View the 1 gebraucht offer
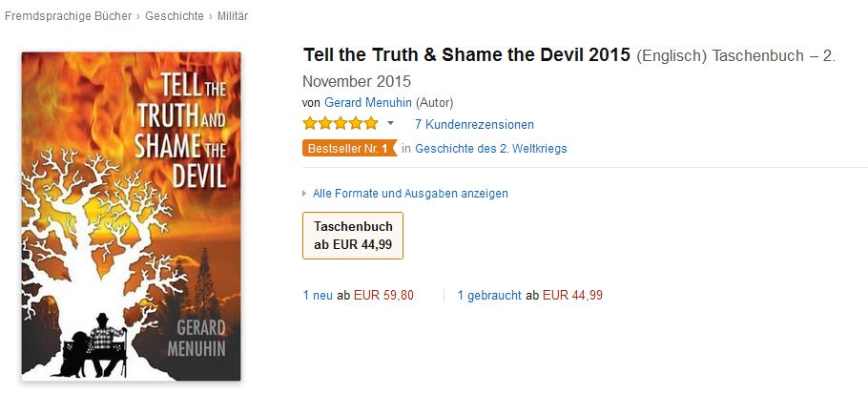The image size is (868, 394). click(489, 296)
